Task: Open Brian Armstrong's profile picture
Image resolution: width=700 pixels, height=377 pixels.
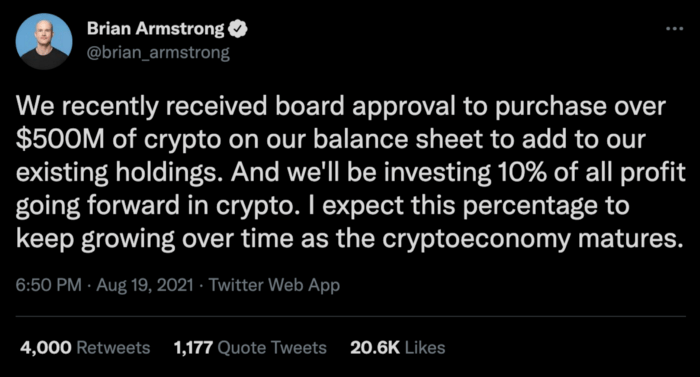Action: [x=44, y=42]
